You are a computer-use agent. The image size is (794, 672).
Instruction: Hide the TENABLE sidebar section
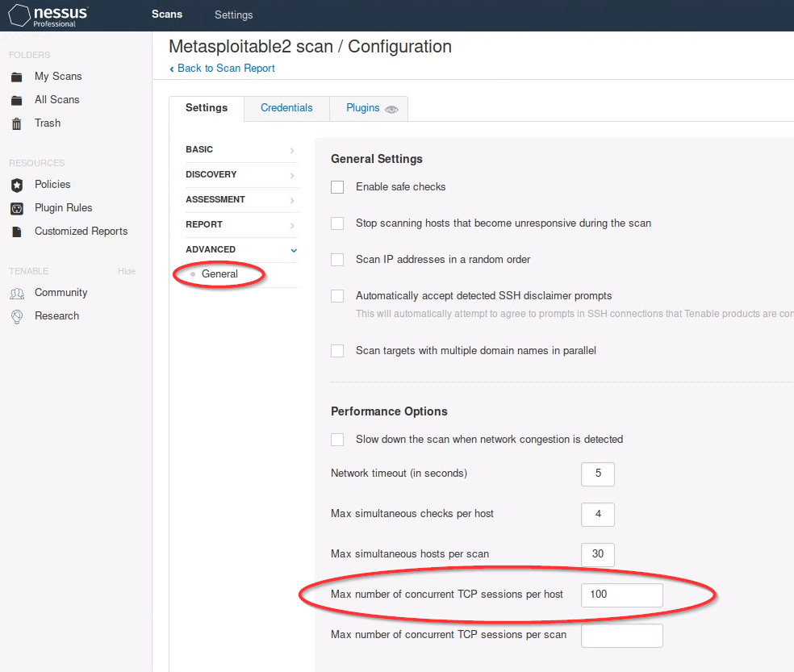(x=127, y=271)
